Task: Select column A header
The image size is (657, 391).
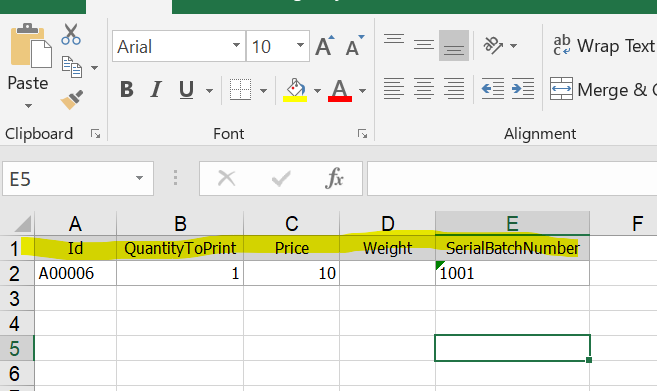Action: [x=75, y=223]
